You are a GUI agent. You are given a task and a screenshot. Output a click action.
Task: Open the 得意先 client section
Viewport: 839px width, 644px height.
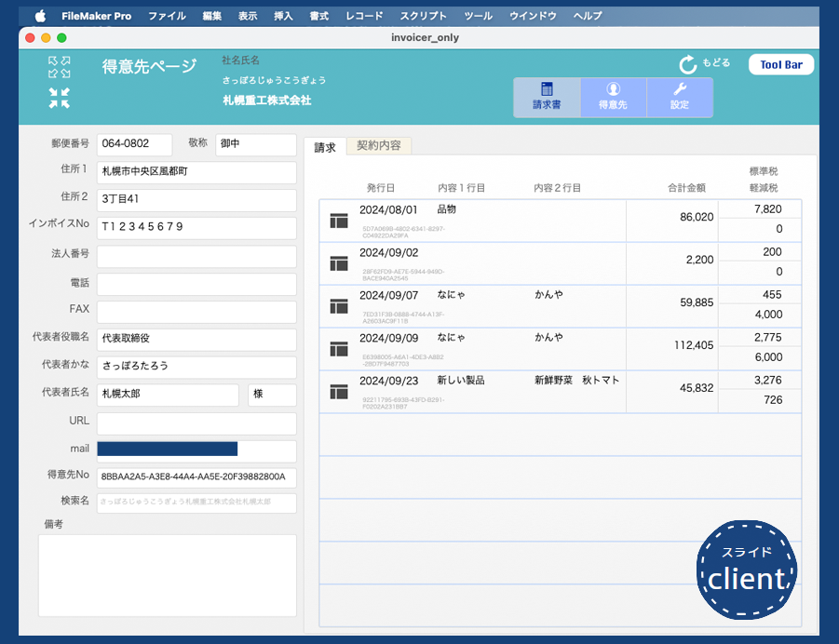tap(613, 97)
